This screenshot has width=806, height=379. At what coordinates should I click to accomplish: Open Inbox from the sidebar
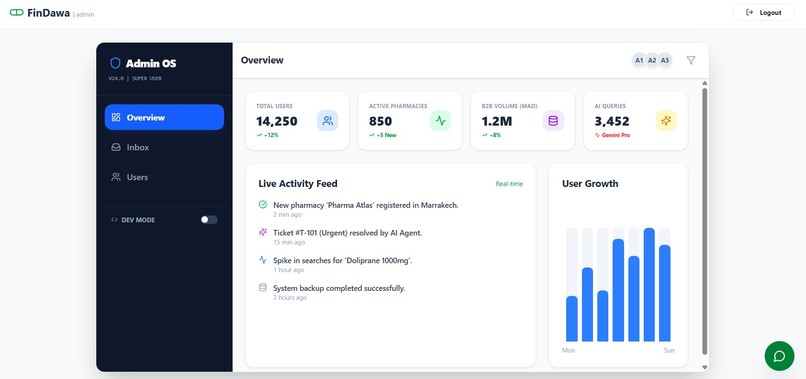164,147
